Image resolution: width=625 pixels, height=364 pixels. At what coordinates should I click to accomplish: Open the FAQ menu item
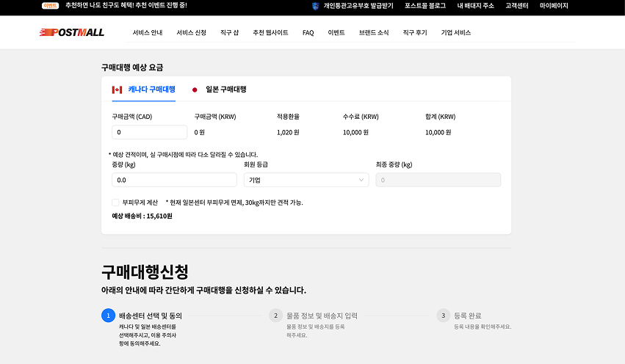[x=308, y=33]
